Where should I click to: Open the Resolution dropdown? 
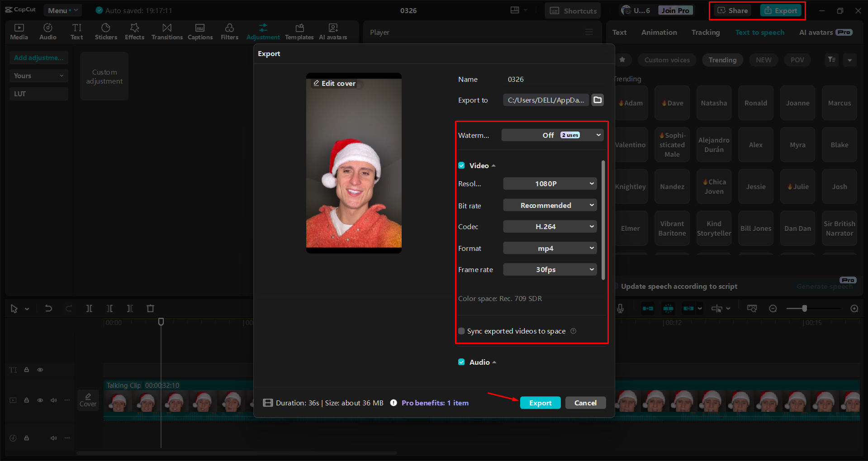(550, 183)
